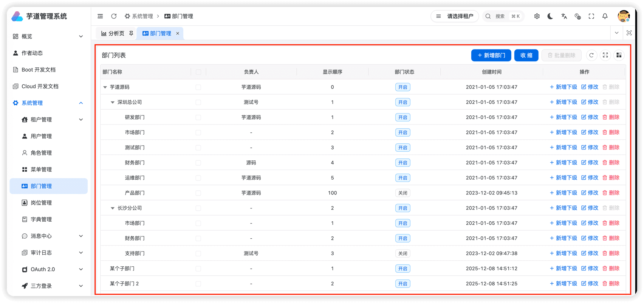Collapse the sidebar with the hamburger icon

tap(100, 16)
